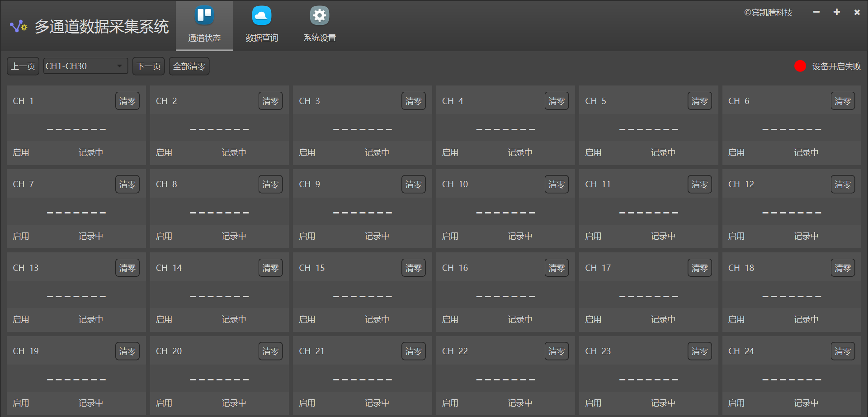Reset channel CH 14 with 清零
Image resolution: width=868 pixels, height=417 pixels.
click(x=270, y=268)
